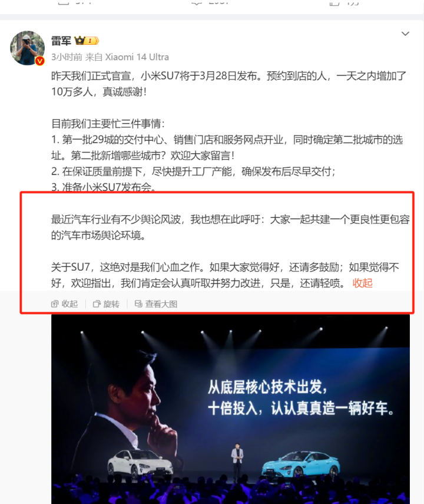Click the 收起 collapse icon above image
The width and height of the screenshot is (424, 504).
click(x=55, y=304)
